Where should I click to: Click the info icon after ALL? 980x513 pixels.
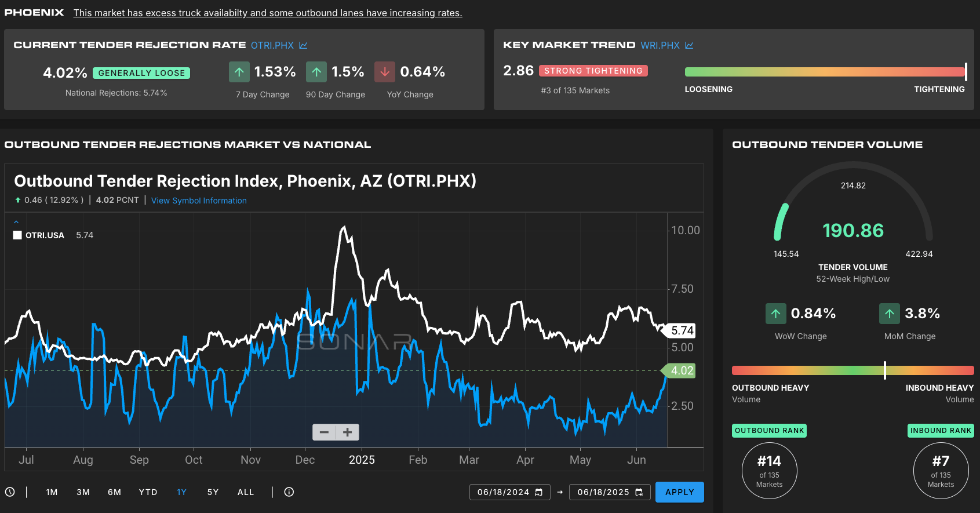click(289, 492)
